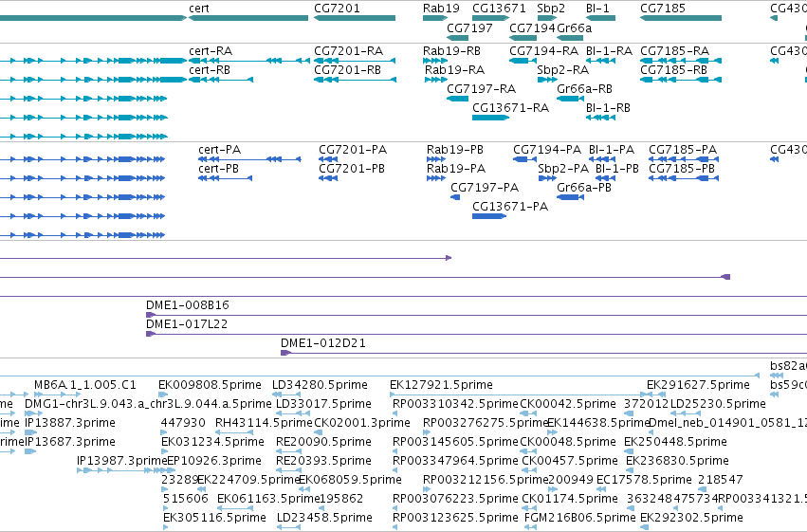The image size is (807, 532).
Task: Click the Rab19-RA transcript label
Action: (x=454, y=70)
